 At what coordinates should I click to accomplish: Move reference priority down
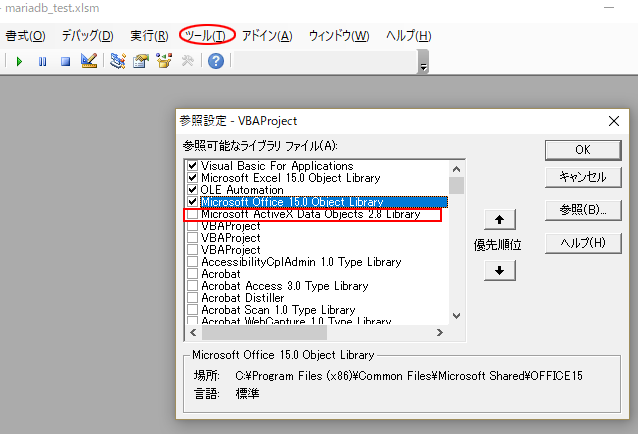(x=505, y=269)
